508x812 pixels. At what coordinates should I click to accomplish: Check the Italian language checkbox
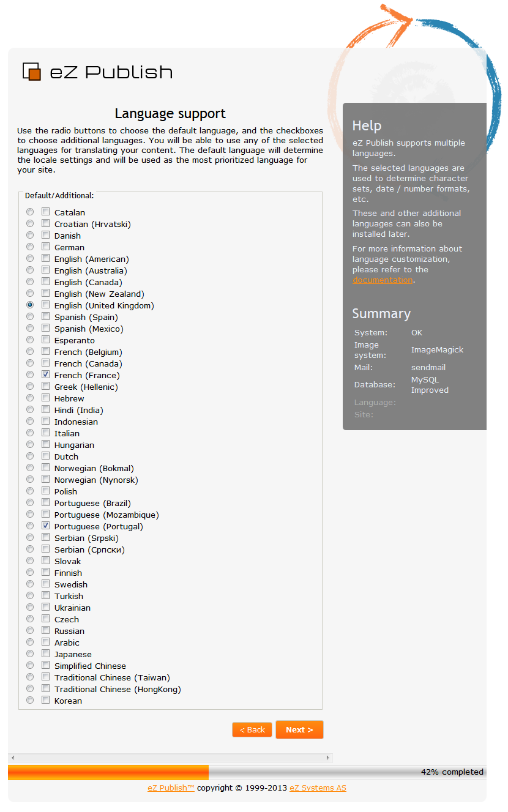pyautogui.click(x=45, y=433)
